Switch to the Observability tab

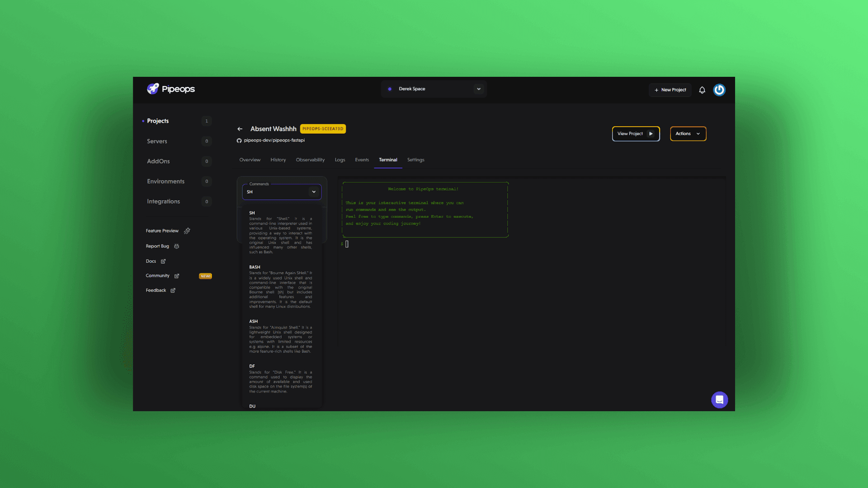click(310, 160)
